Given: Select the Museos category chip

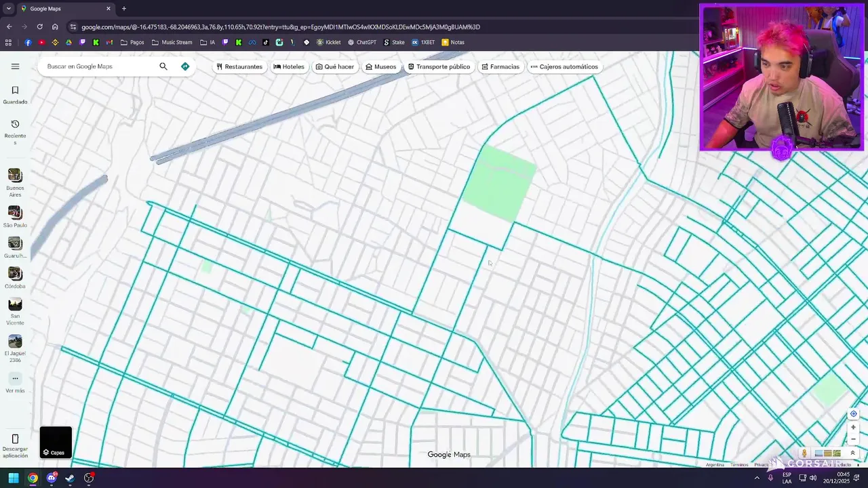Looking at the screenshot, I should (380, 66).
